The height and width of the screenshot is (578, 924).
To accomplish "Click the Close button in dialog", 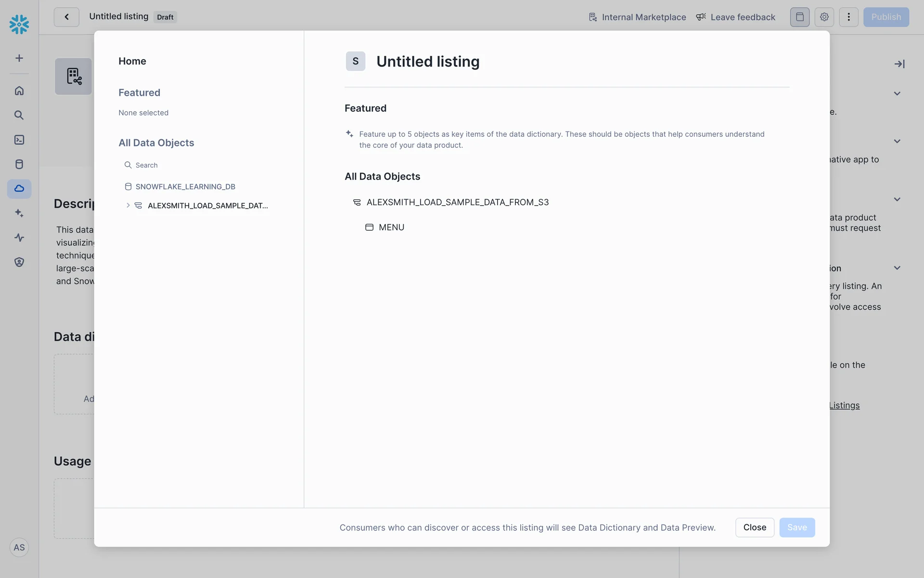I will point(754,527).
